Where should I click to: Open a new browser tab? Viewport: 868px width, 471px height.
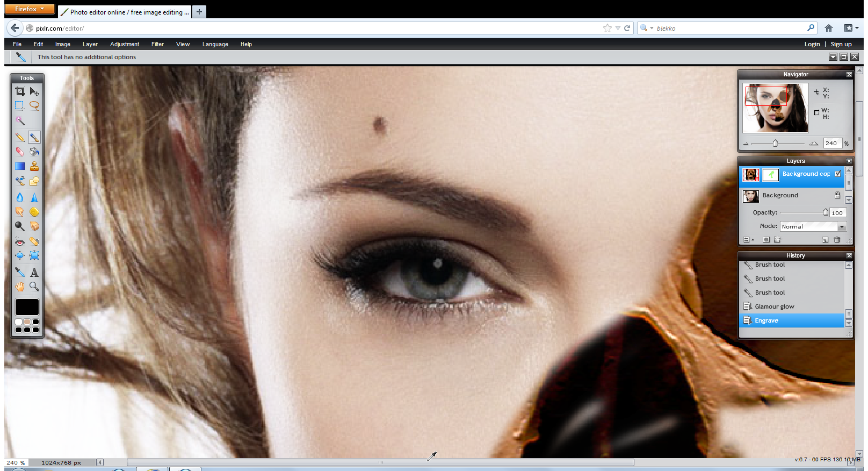[x=199, y=11]
